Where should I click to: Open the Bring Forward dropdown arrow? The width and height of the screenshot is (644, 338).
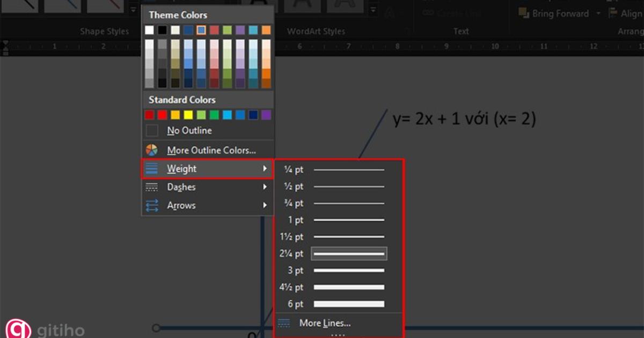tap(598, 13)
